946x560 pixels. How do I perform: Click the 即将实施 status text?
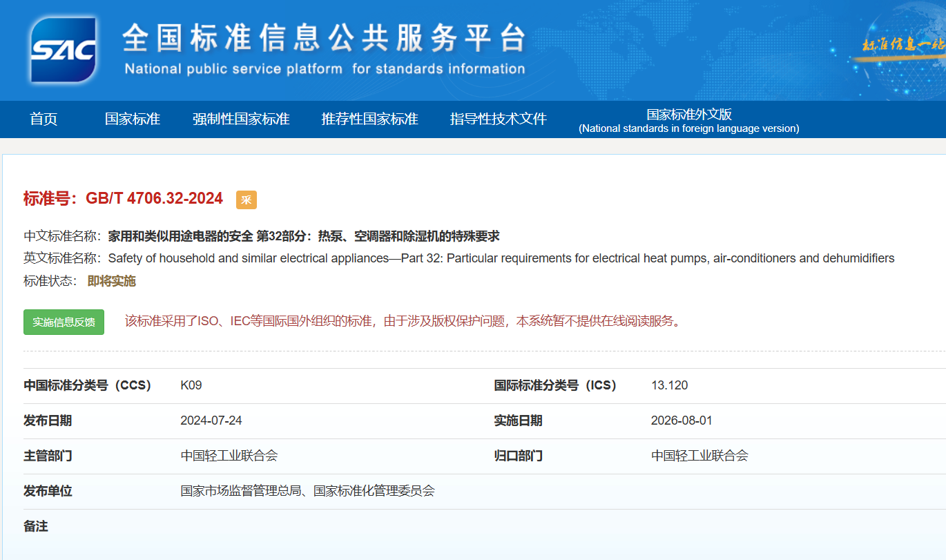112,281
